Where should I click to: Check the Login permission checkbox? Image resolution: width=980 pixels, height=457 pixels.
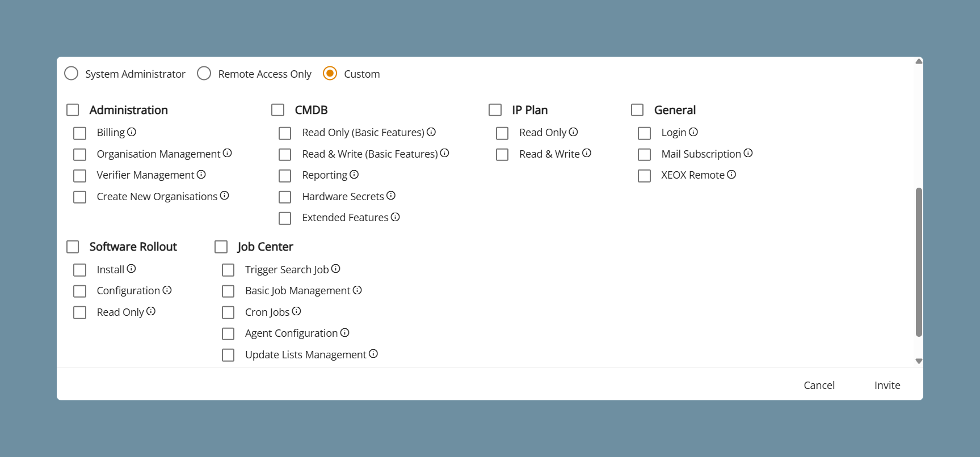click(644, 133)
